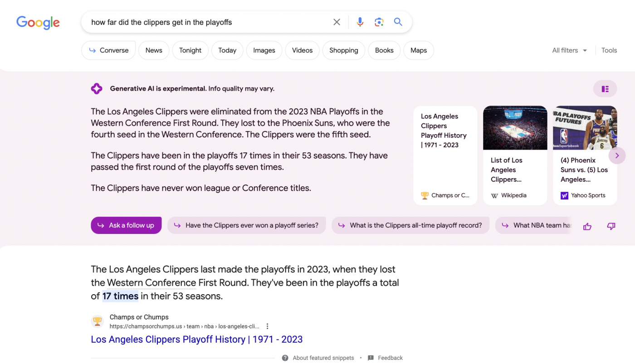Switch to the Maps filter
The height and width of the screenshot is (364, 635).
419,50
